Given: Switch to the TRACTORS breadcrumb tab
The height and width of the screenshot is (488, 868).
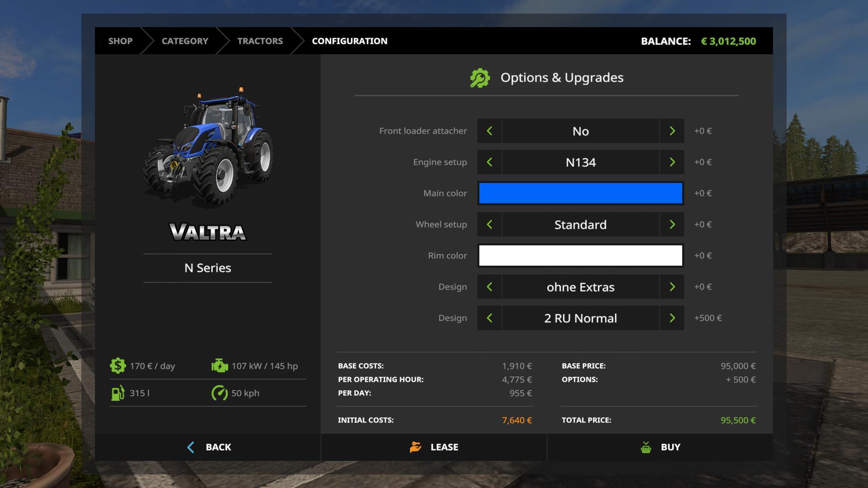Looking at the screenshot, I should click(260, 41).
